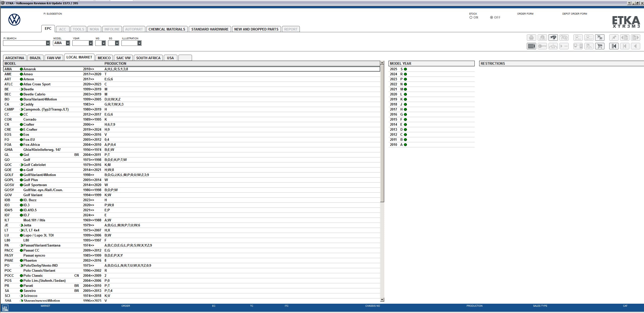Open the CHEMICAL MATERIALS tab

[x=167, y=29]
